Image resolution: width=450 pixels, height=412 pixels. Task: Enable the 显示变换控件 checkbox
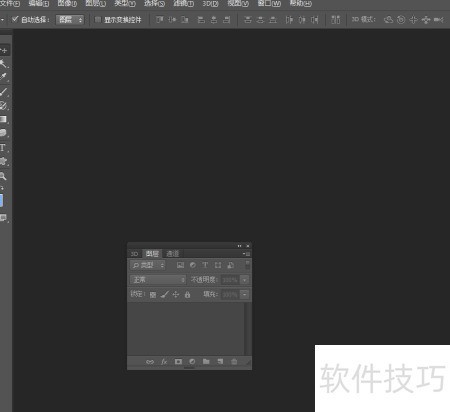pyautogui.click(x=98, y=20)
